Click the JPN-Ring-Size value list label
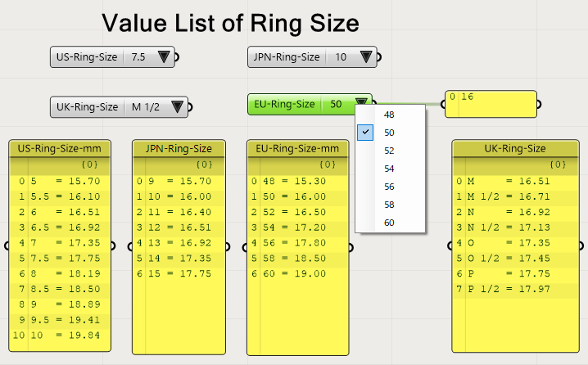 click(x=287, y=57)
